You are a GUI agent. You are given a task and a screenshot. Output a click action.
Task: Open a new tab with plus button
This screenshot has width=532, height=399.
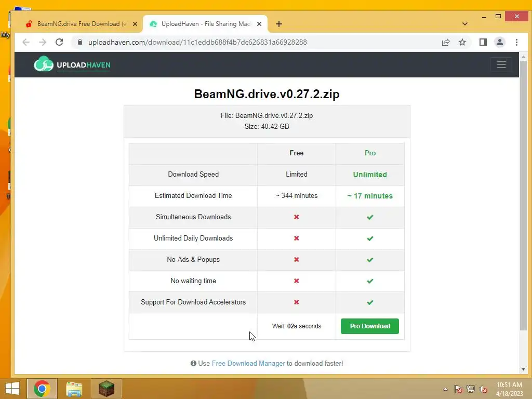279,24
